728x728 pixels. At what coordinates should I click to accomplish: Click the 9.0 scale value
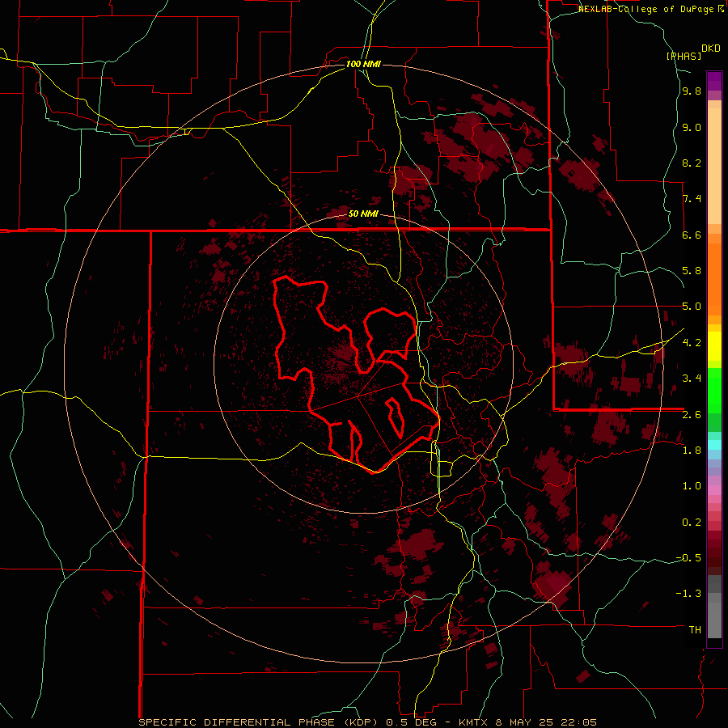pyautogui.click(x=692, y=127)
